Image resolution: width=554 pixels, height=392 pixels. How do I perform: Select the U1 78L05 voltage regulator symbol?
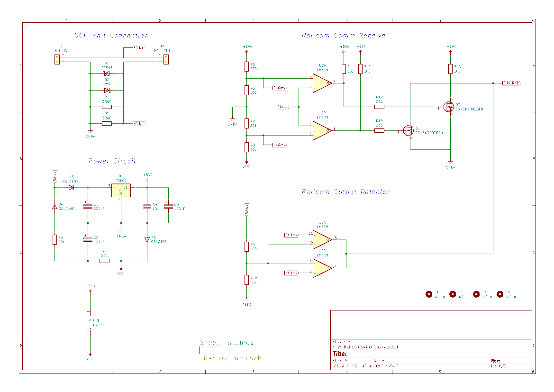[121, 190]
